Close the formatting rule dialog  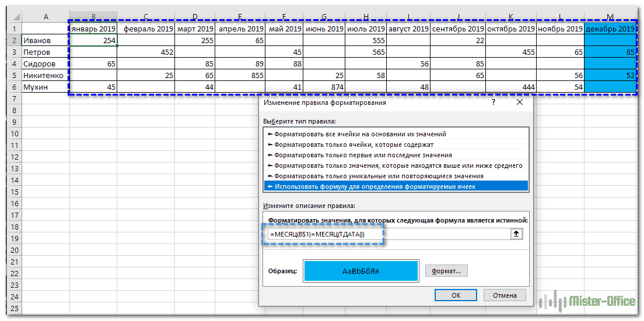[x=520, y=102]
